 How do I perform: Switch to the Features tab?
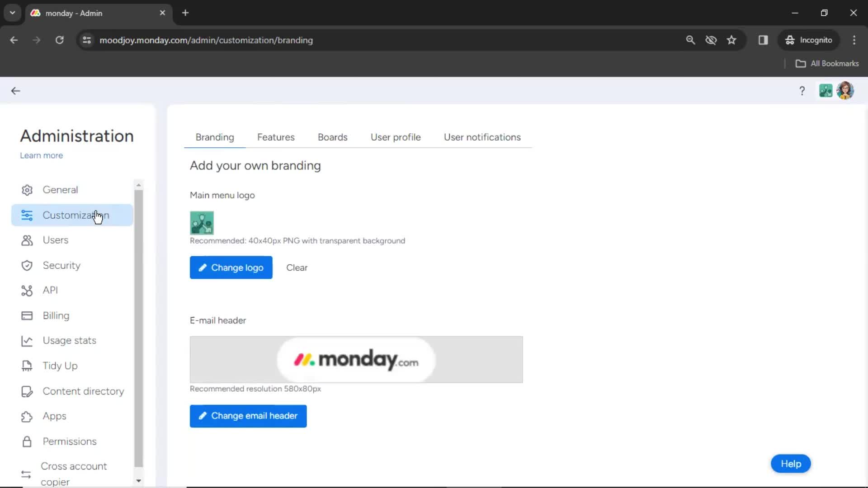pos(276,137)
